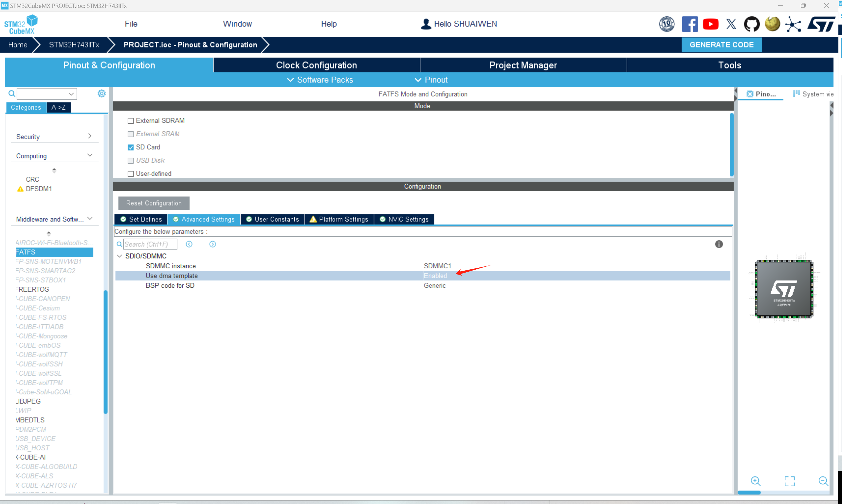Click the STM32H743IITx chip image
Image resolution: width=842 pixels, height=504 pixels.
pyautogui.click(x=784, y=289)
